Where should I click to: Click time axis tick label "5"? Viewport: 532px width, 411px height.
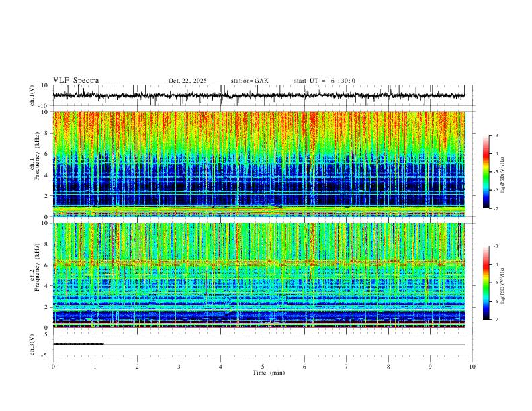[x=263, y=367]
